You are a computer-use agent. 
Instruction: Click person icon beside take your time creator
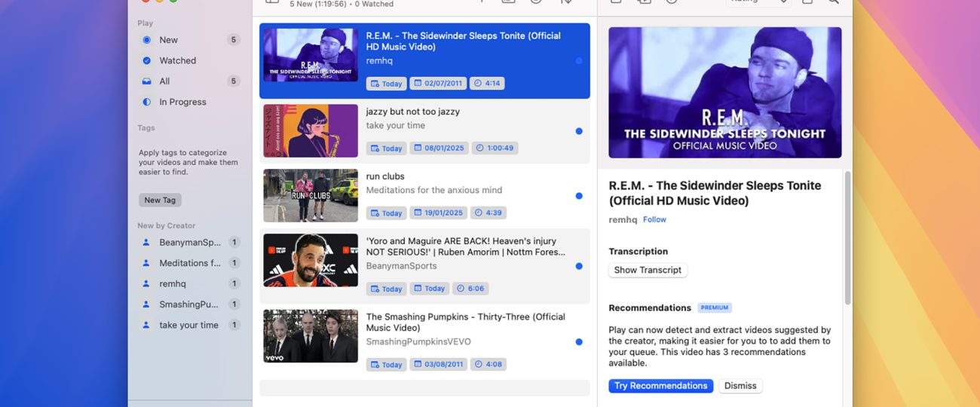[146, 326]
